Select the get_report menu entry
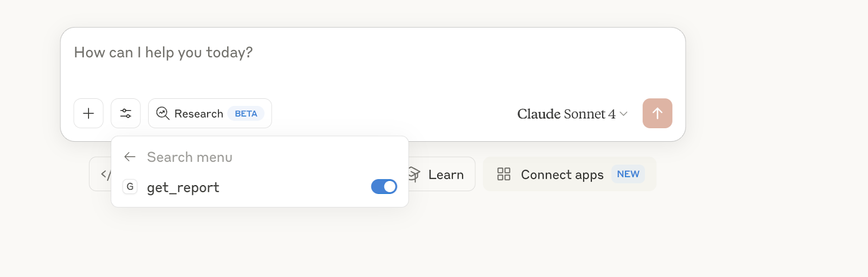Screen dimensions: 868x277 tap(183, 187)
